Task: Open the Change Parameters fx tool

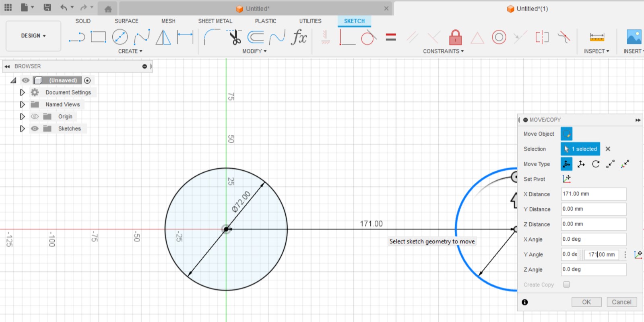Action: (299, 37)
